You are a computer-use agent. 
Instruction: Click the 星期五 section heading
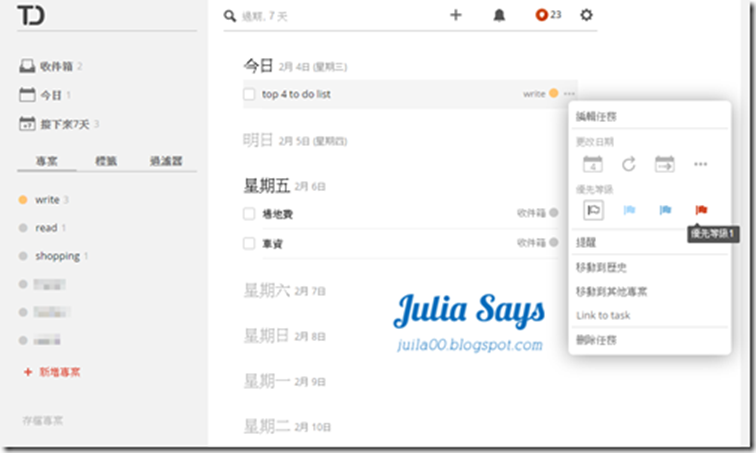coord(267,185)
